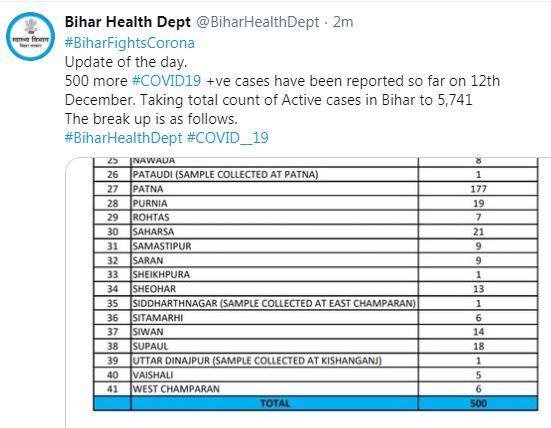The height and width of the screenshot is (428, 551).
Task: Click the PURNIA row with 19 cases
Action: point(316,203)
